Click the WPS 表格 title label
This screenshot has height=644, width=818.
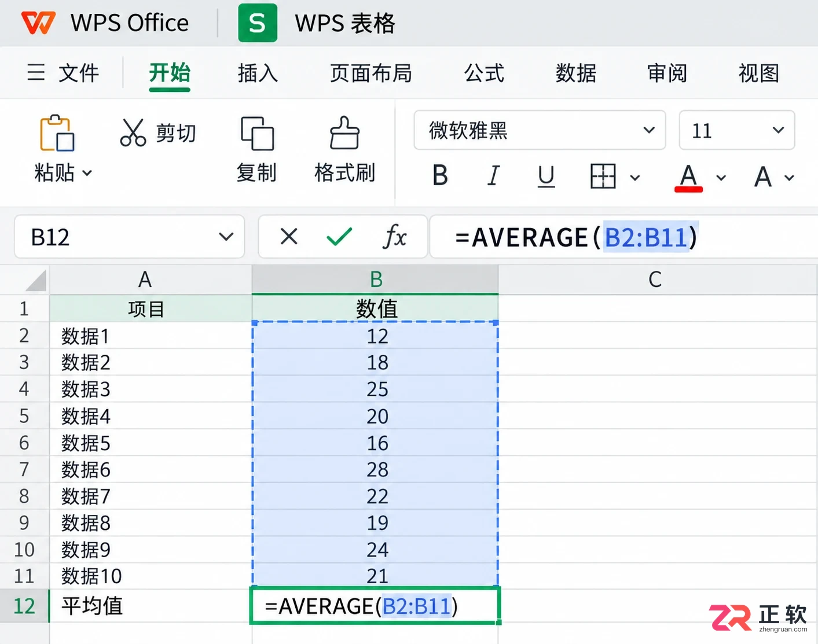click(x=345, y=23)
